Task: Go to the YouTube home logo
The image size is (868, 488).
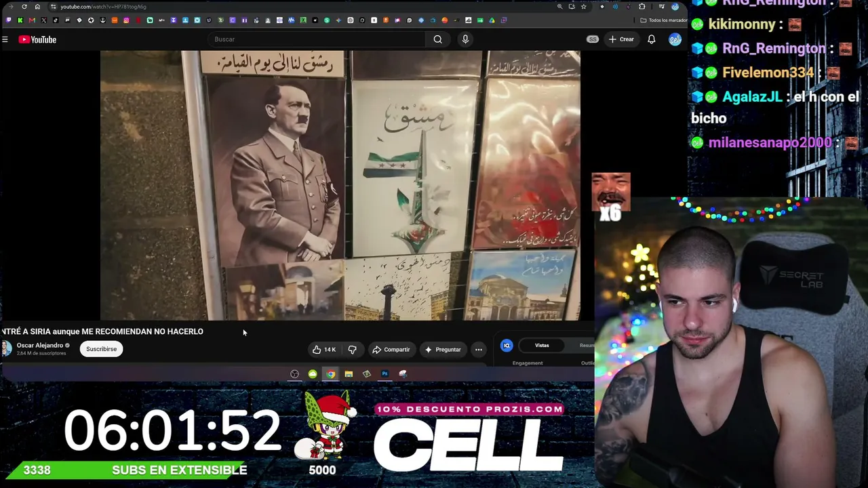Action: (37, 39)
